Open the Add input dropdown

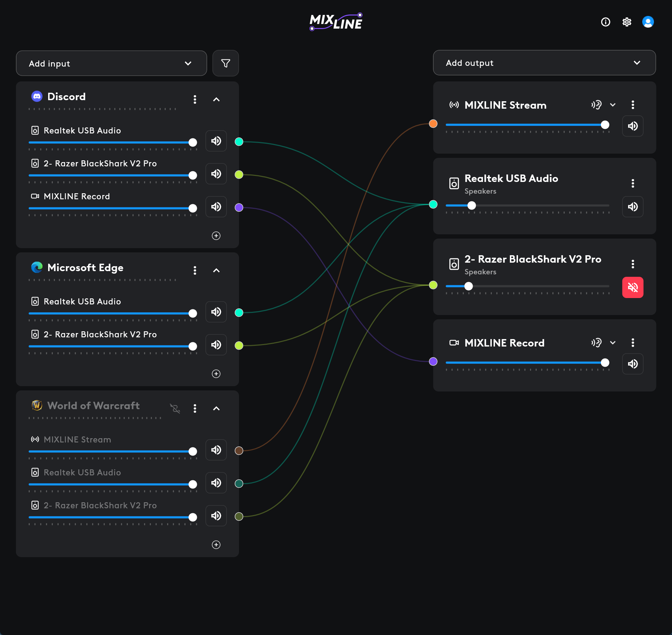[111, 63]
